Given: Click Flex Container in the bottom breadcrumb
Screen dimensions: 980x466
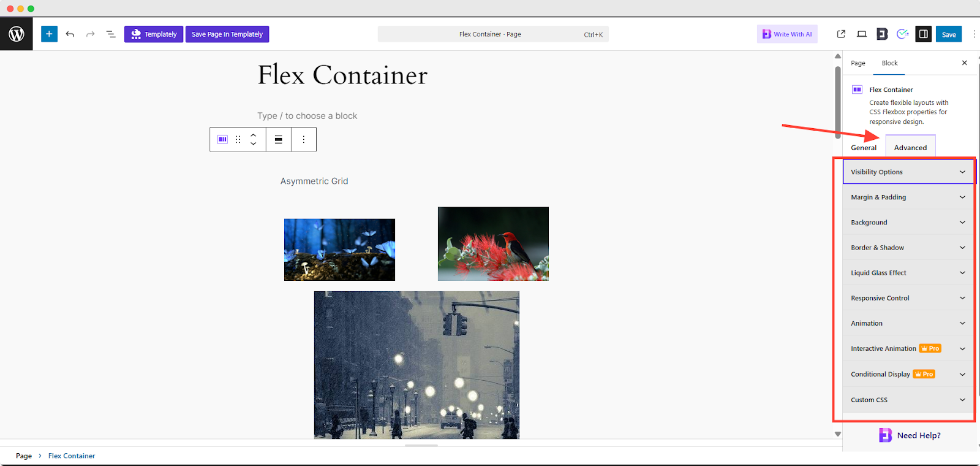Looking at the screenshot, I should pyautogui.click(x=72, y=456).
